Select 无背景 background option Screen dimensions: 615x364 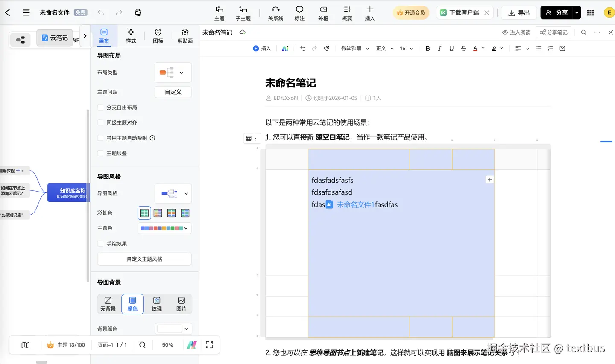[108, 304]
